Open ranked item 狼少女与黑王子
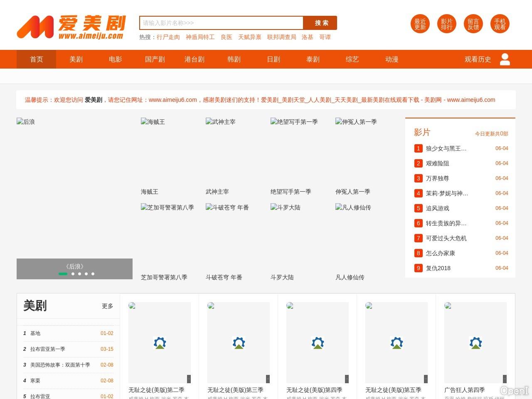 [x=446, y=149]
